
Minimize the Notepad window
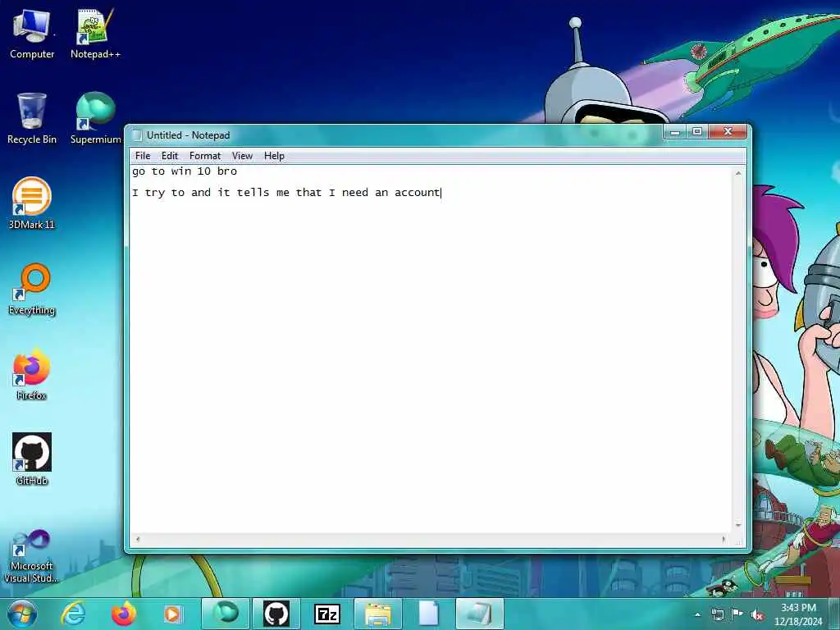[x=675, y=131]
